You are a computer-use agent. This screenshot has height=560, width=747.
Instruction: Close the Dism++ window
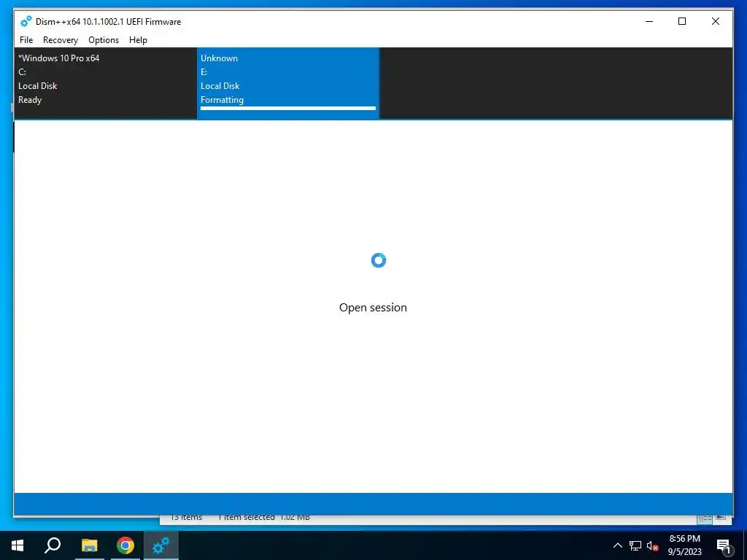coord(716,21)
